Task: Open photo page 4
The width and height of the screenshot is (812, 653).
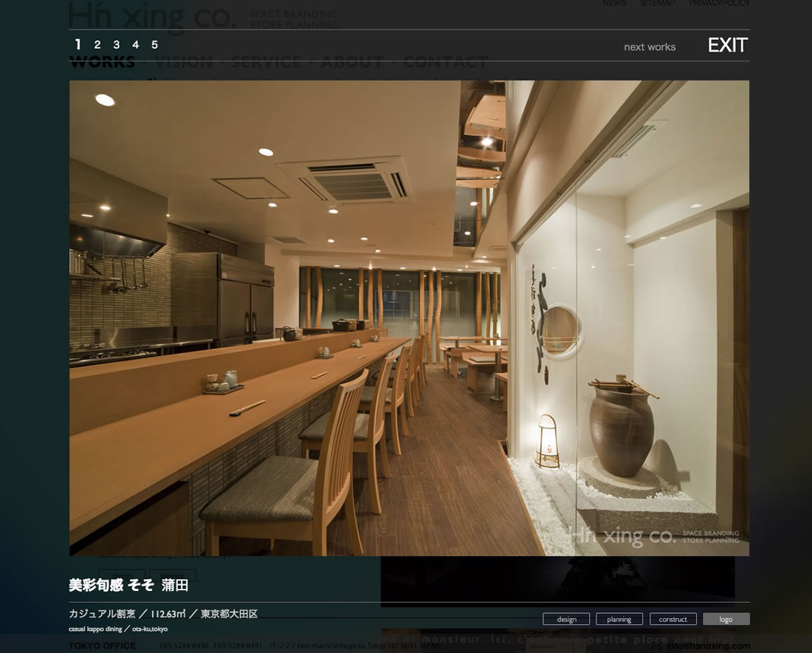Action: (x=135, y=45)
